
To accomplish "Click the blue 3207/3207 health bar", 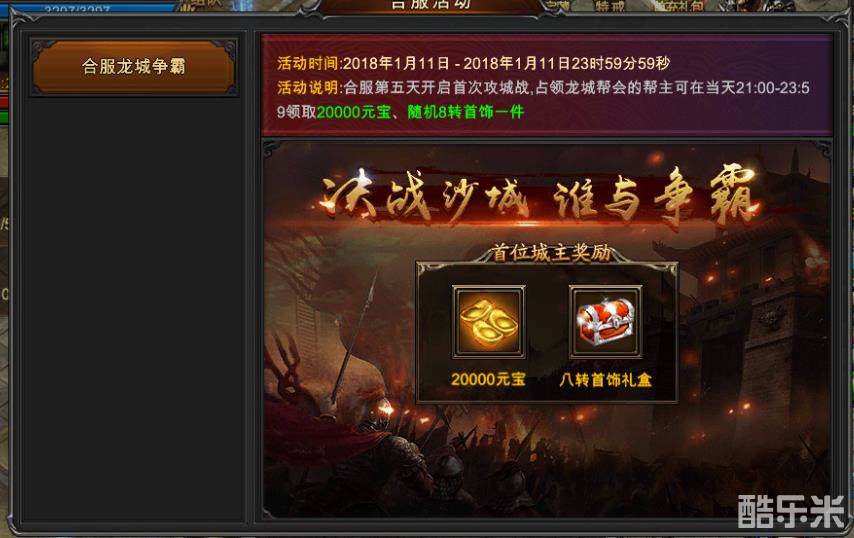I will tap(87, 7).
